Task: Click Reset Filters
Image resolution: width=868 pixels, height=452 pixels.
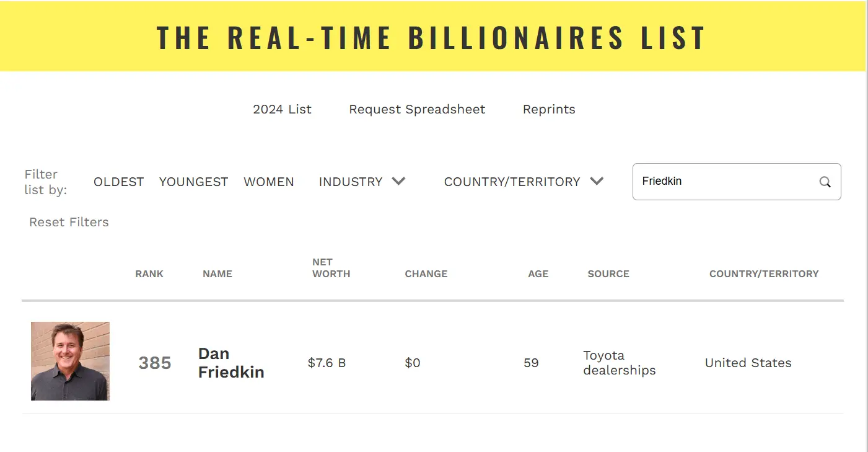Action: (x=69, y=222)
